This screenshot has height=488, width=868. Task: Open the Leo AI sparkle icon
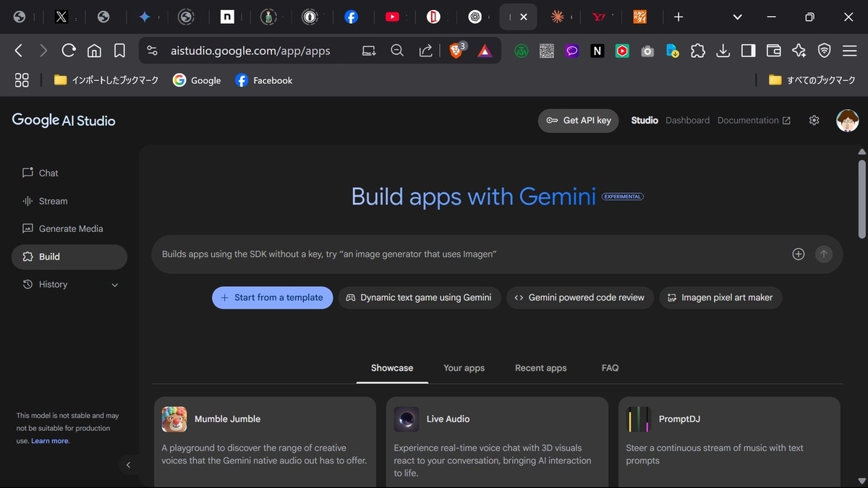[x=799, y=51]
